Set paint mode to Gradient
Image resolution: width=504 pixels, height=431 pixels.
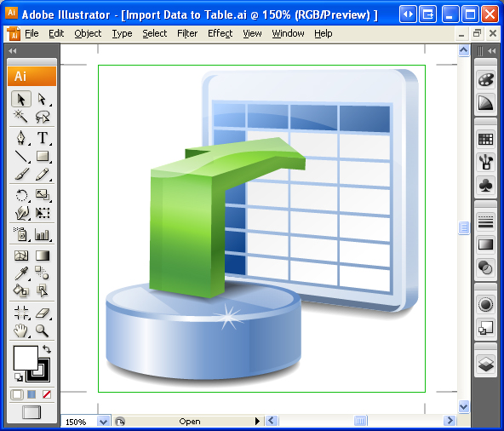tap(31, 394)
